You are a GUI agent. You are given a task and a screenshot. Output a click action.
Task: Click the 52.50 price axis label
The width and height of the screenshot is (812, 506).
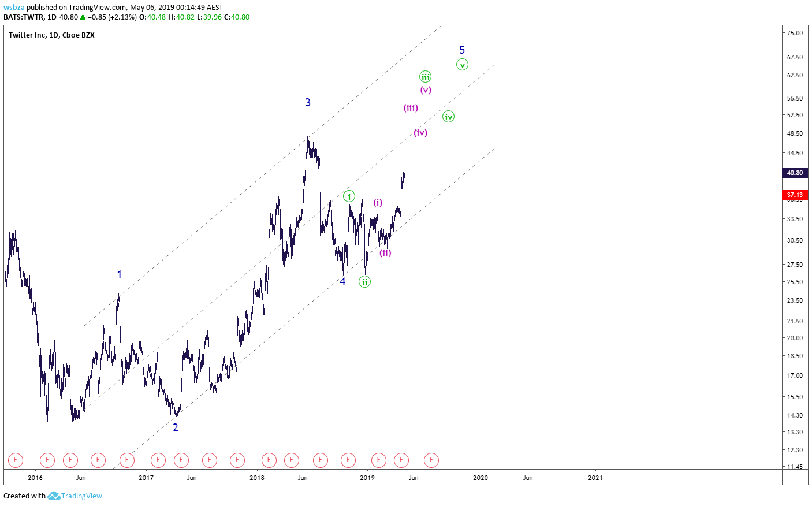pyautogui.click(x=795, y=115)
